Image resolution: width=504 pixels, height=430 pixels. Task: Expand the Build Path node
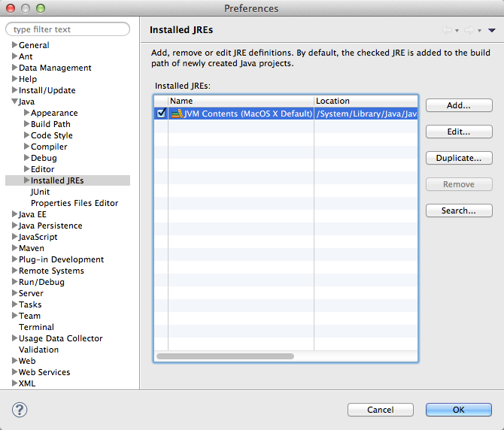tap(26, 123)
